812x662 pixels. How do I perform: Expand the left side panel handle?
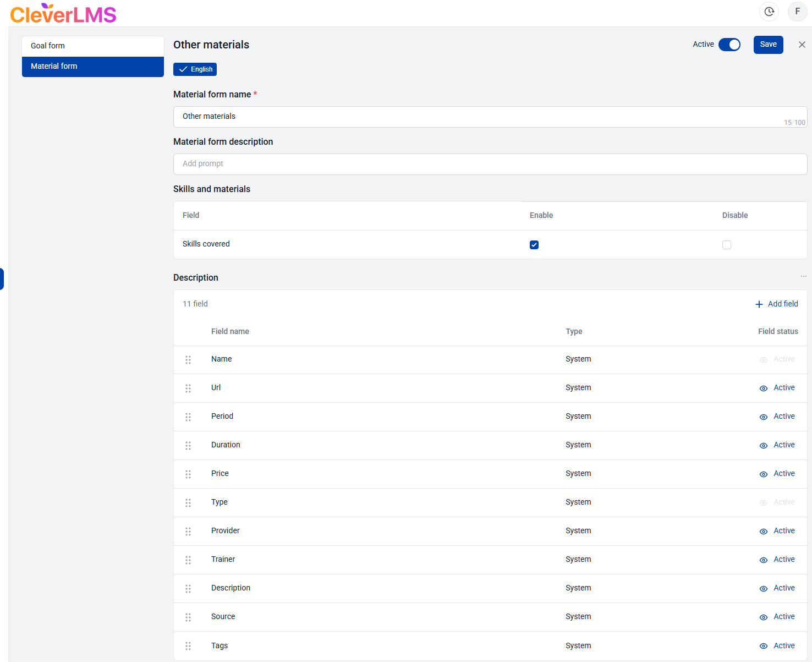pyautogui.click(x=2, y=279)
